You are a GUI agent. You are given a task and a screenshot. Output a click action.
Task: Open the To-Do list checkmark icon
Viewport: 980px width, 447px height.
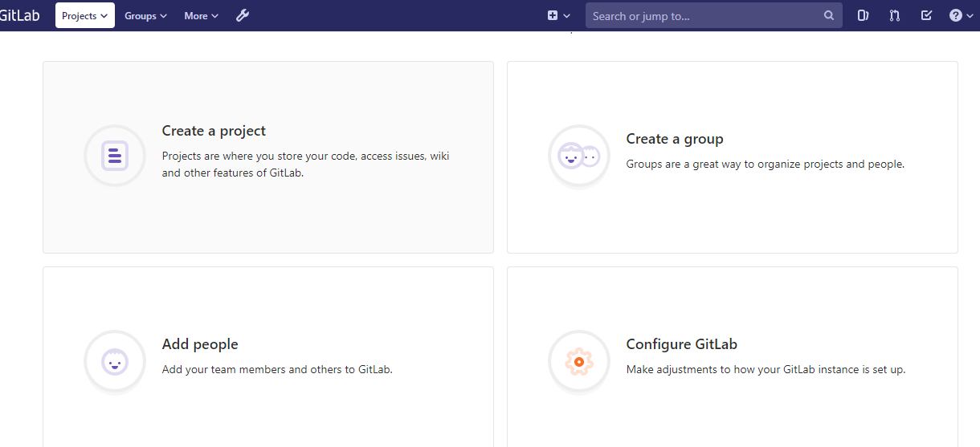click(926, 15)
